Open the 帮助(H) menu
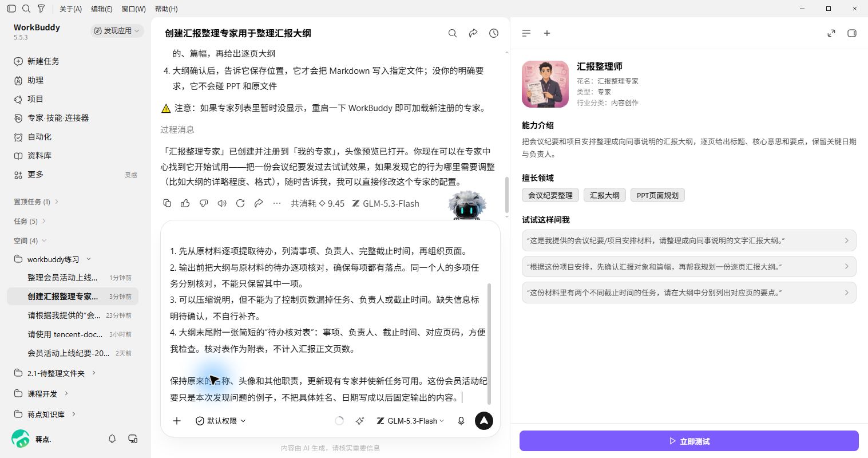This screenshot has height=458, width=868. coord(166,9)
